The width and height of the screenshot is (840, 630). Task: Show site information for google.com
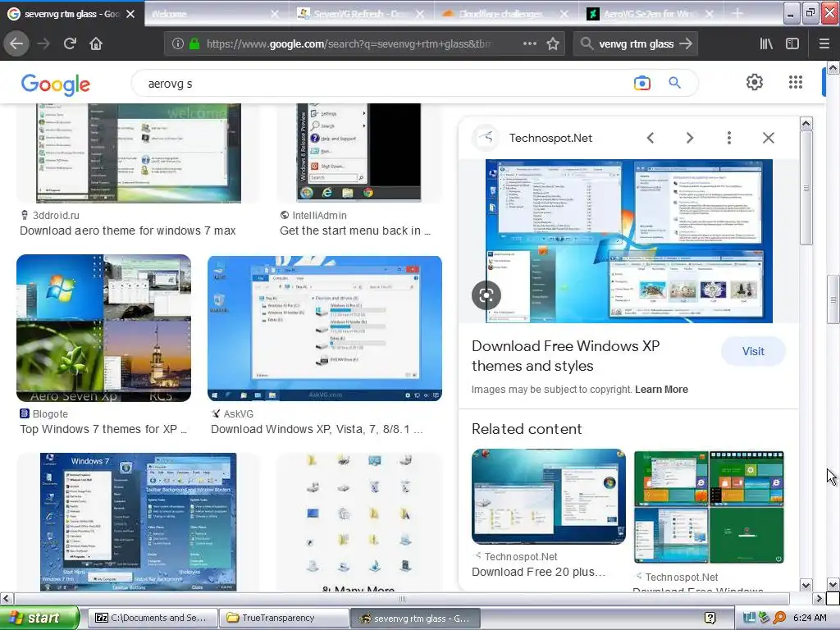pyautogui.click(x=178, y=44)
